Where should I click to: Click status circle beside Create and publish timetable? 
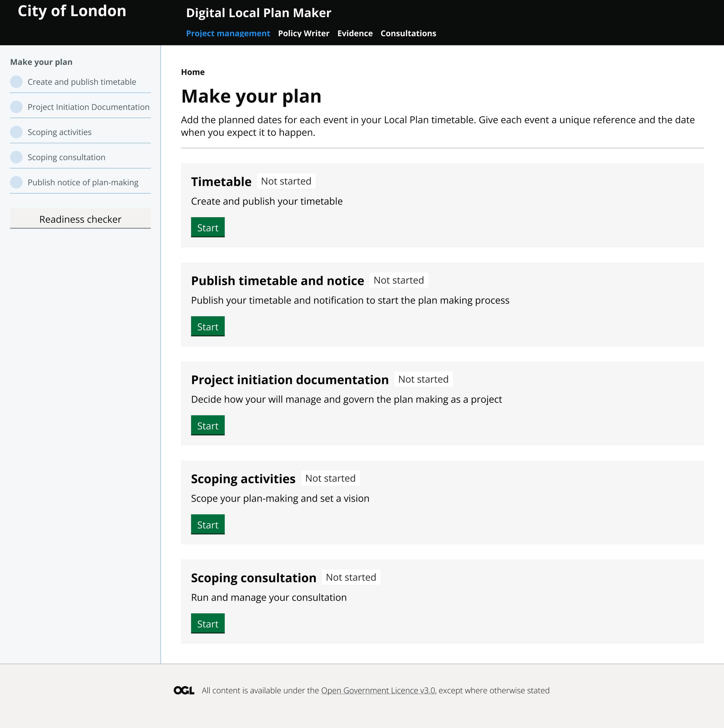pyautogui.click(x=16, y=82)
